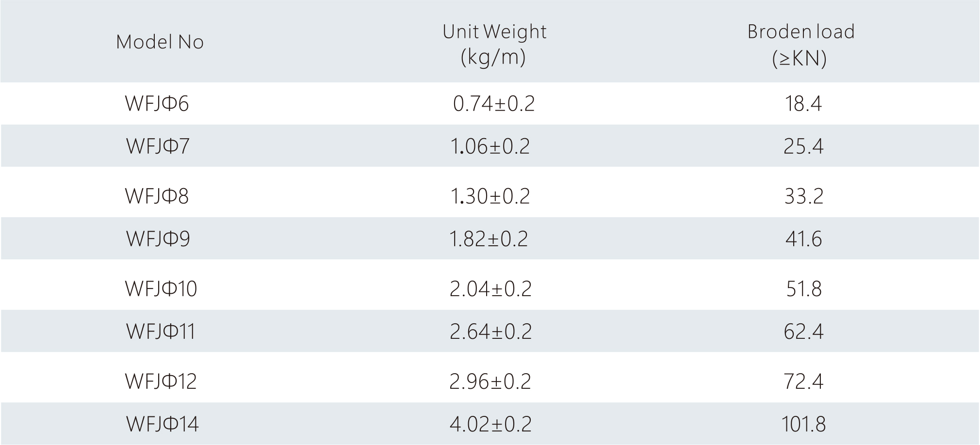The height and width of the screenshot is (445, 980).
Task: Click the 4.02±0.2 unit weight value
Action: (491, 424)
